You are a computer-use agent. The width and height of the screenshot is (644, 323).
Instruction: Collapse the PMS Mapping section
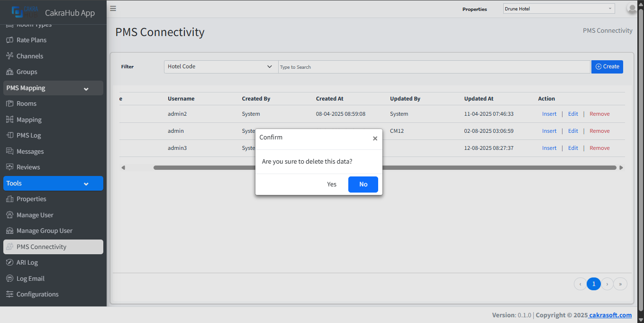click(86, 88)
